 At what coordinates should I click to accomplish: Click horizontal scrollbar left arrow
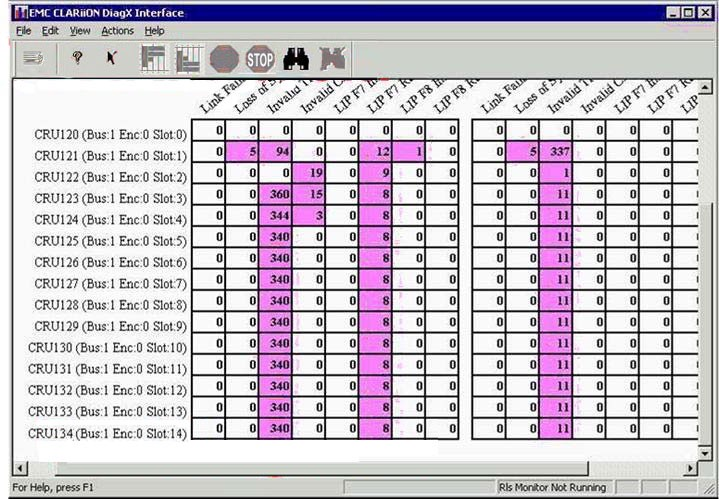(19, 468)
